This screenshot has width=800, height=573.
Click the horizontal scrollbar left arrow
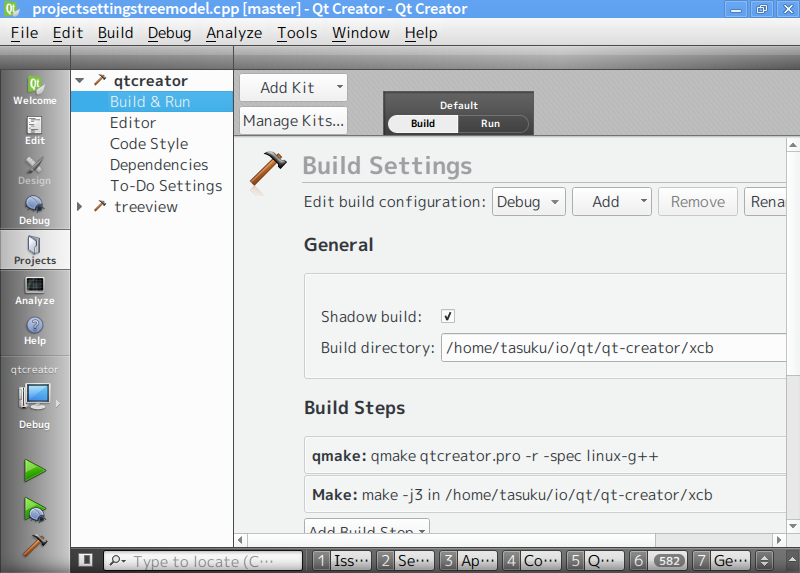coord(241,540)
